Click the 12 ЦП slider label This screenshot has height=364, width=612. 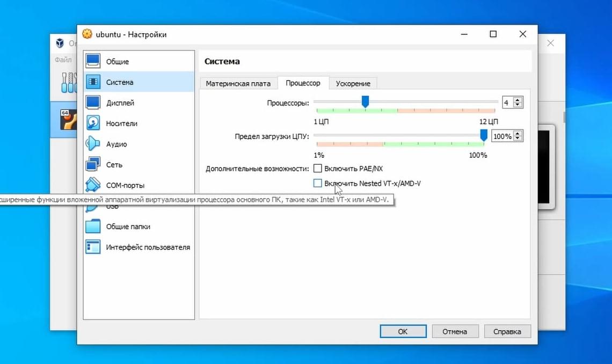coord(489,121)
